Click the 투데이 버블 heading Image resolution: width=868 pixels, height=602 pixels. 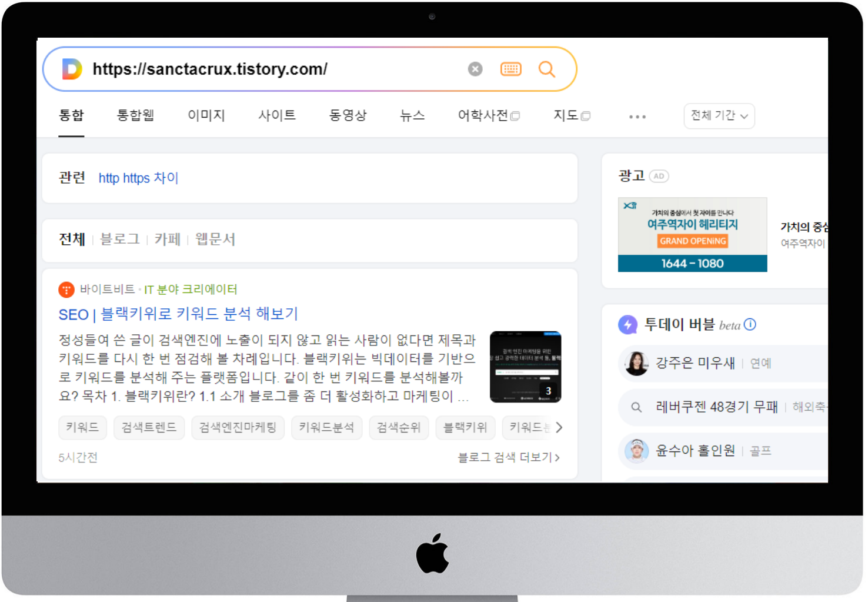click(679, 325)
